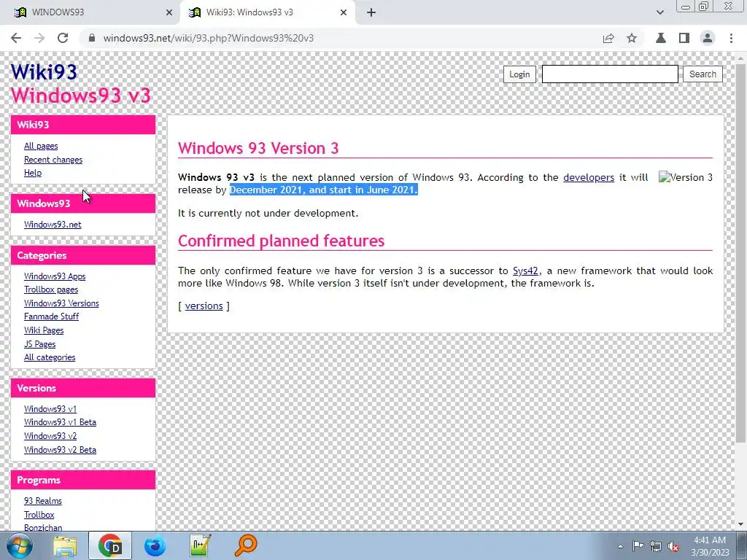Open a new browser tab
Image resolution: width=747 pixels, height=560 pixels.
[371, 12]
